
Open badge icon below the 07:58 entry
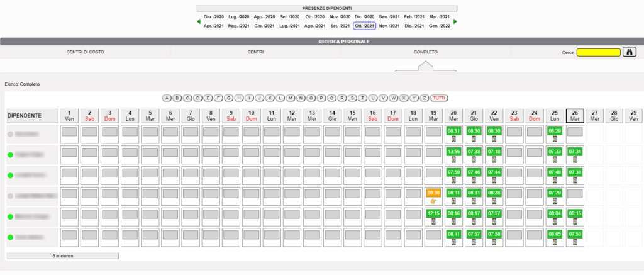click(494, 242)
